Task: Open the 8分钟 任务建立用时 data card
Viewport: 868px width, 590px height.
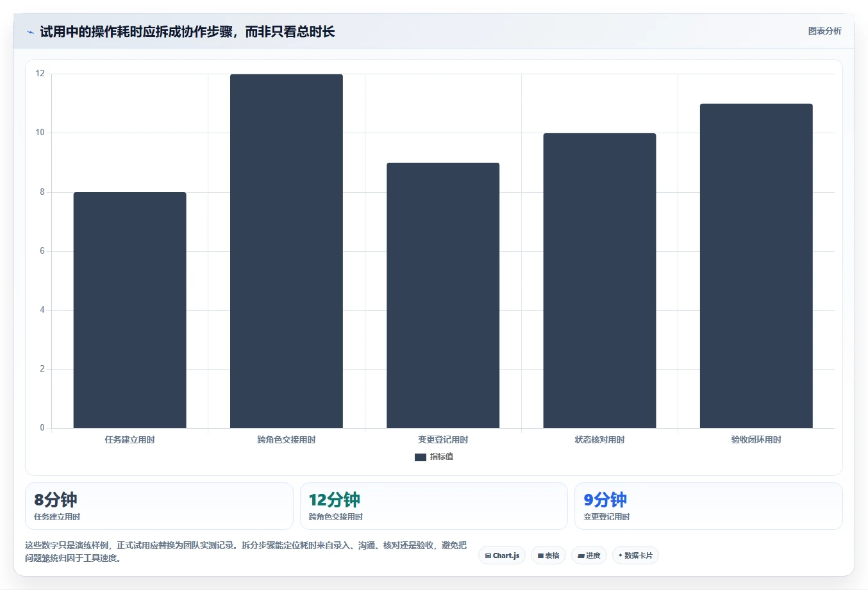Action: (x=159, y=506)
